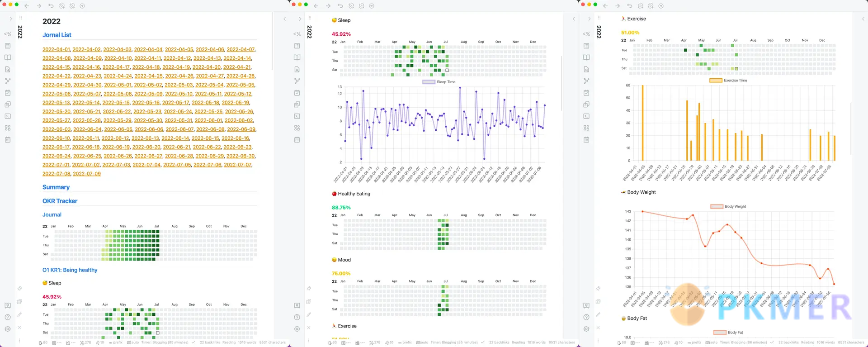Click duplicate pane icon in middle window
868x347 pixels.
[x=309, y=301]
